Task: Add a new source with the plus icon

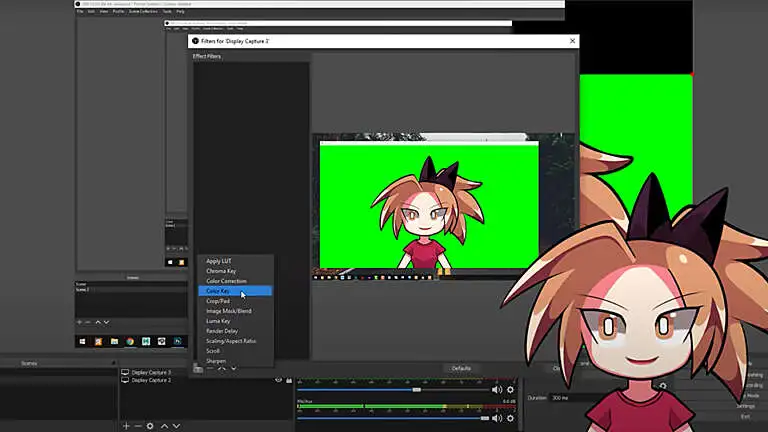Action: (126, 426)
